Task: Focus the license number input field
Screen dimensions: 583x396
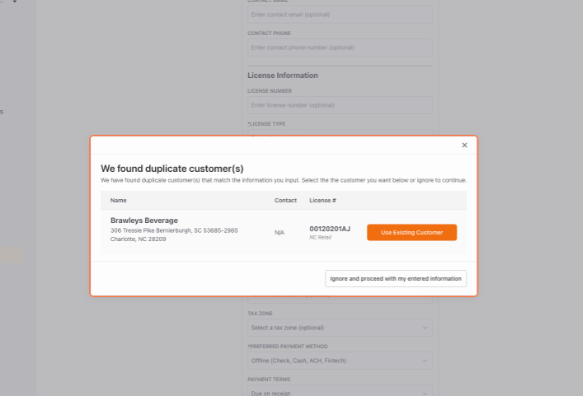Action: pos(340,105)
